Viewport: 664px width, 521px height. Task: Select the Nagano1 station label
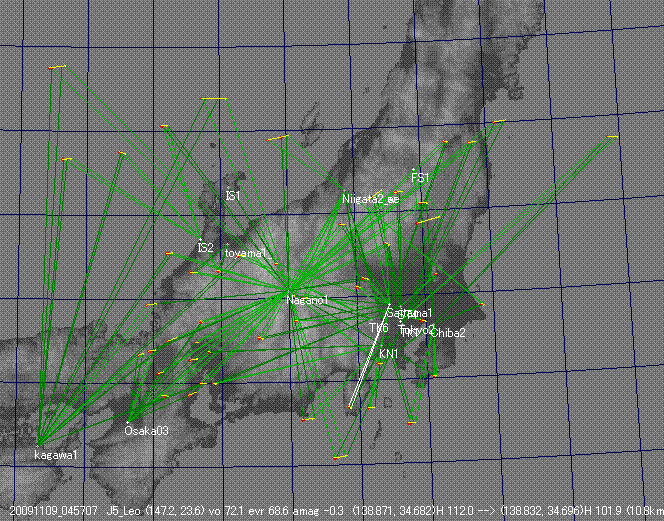coord(307,300)
